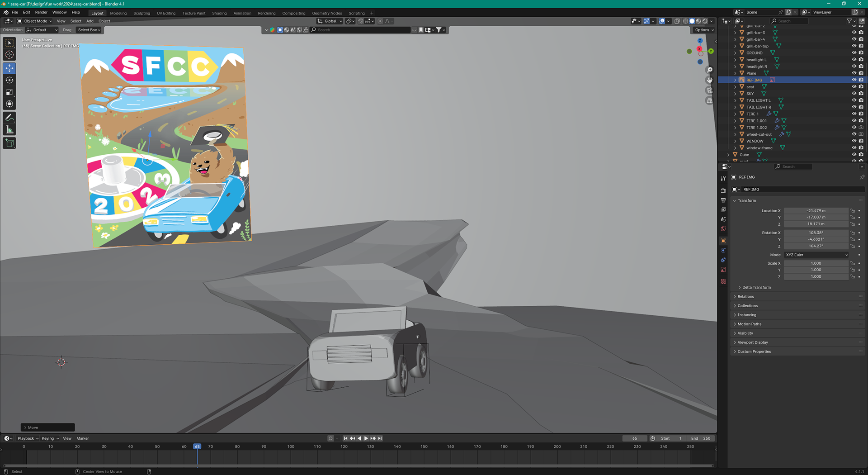
Task: Open the Object Constraints tab icon
Action: [723, 260]
